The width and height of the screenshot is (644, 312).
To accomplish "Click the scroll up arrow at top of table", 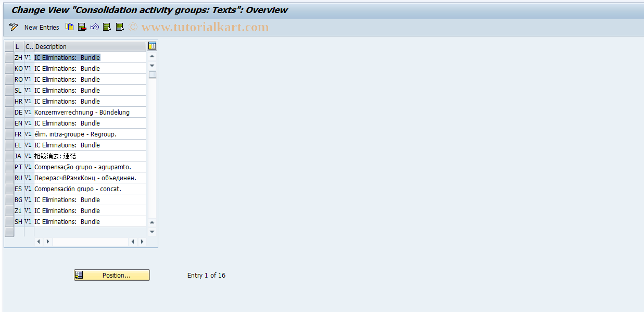I will 152,56.
